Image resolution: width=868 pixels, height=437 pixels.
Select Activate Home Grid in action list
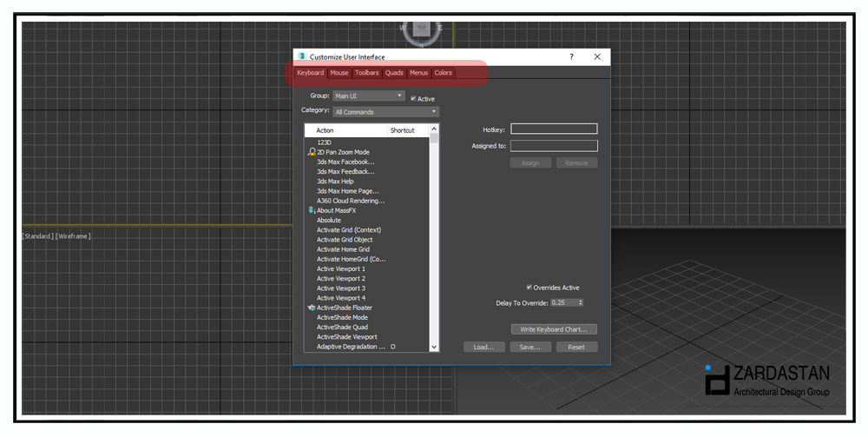coord(343,249)
